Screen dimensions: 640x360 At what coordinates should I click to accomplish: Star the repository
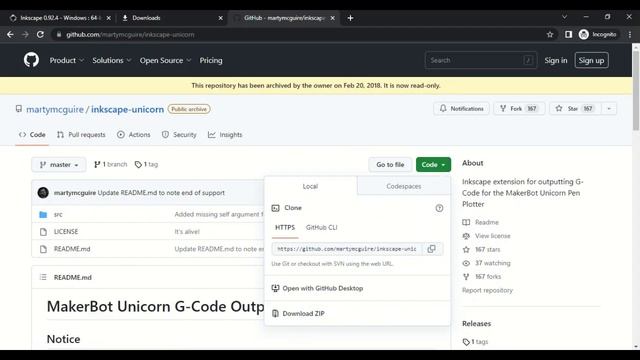pos(575,109)
